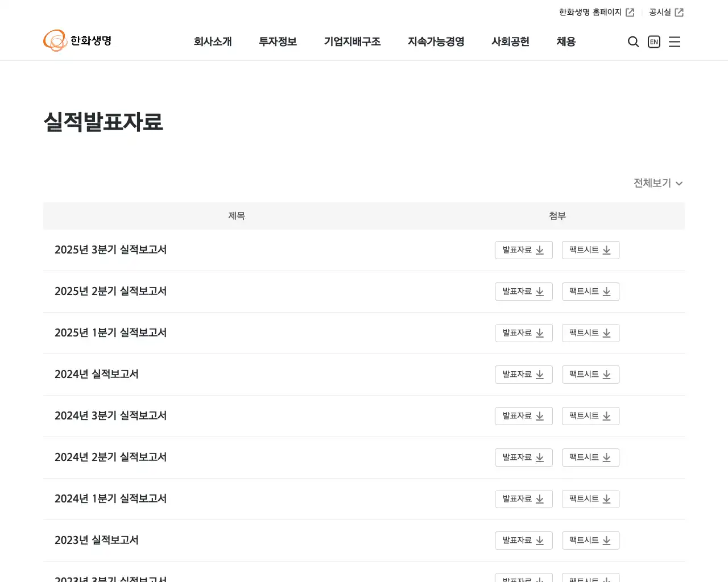Click the download icon on 2023년 실적보고서 발표자료
This screenshot has width=728, height=582.
(x=540, y=540)
